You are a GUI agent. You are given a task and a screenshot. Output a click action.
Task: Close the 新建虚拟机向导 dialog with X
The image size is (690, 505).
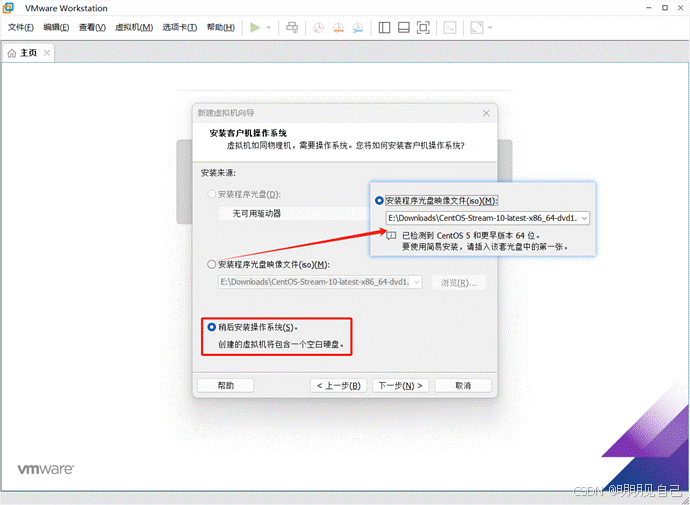pyautogui.click(x=486, y=113)
